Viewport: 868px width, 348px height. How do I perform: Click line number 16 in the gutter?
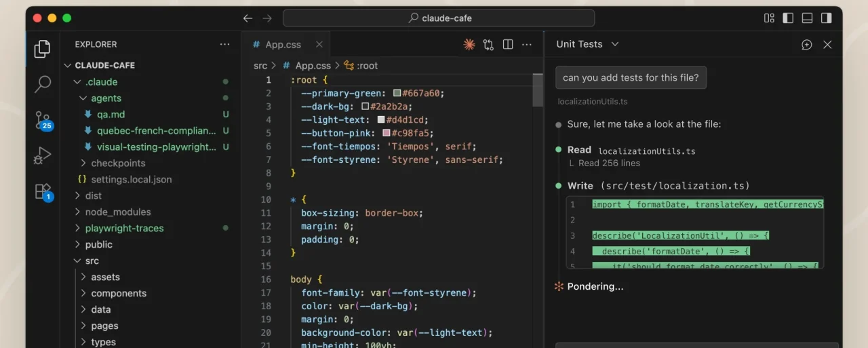(x=266, y=279)
